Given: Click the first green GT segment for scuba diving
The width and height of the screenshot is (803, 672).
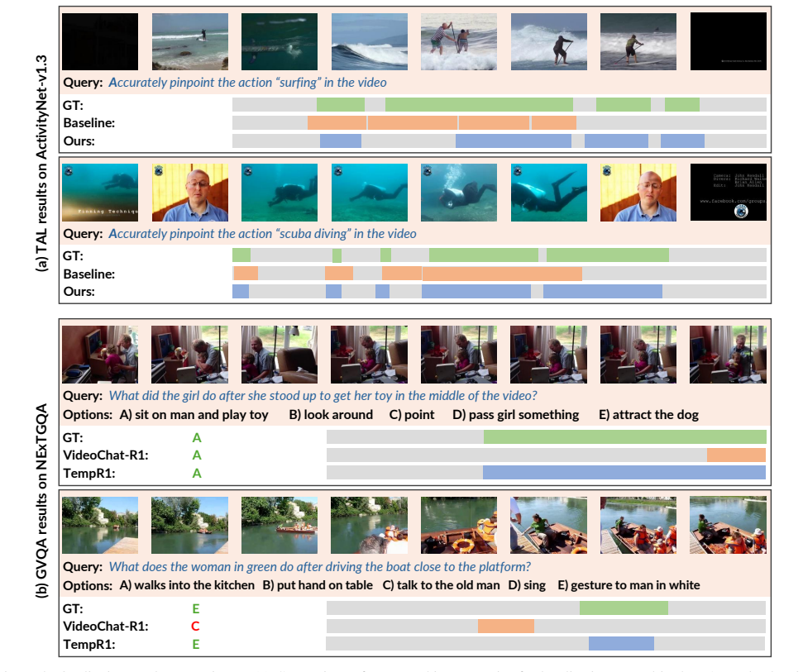Looking at the screenshot, I should point(241,255).
